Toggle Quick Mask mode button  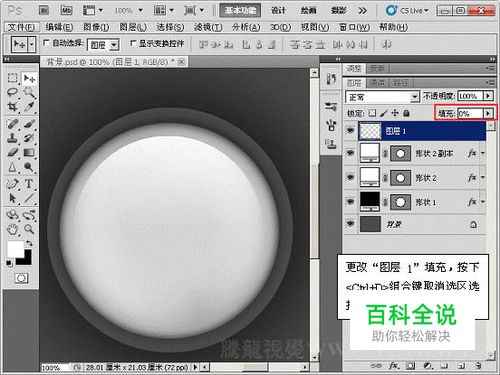(x=21, y=278)
